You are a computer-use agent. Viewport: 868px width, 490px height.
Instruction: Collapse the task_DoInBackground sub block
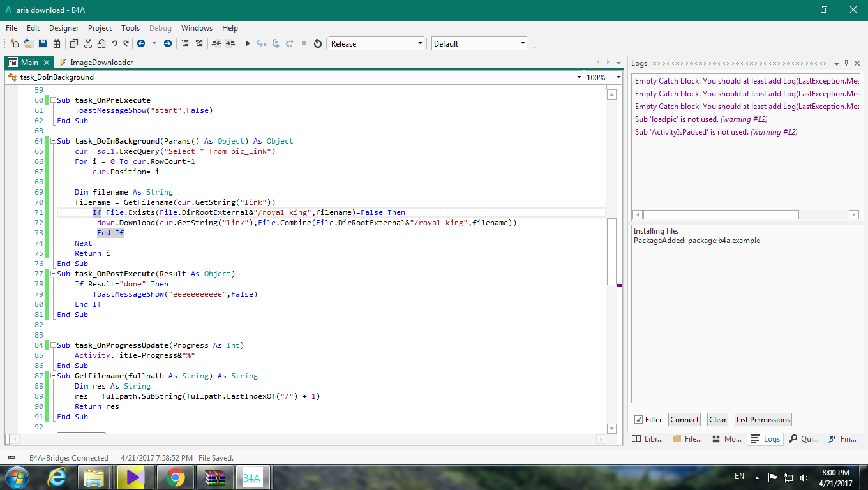pyautogui.click(x=54, y=141)
